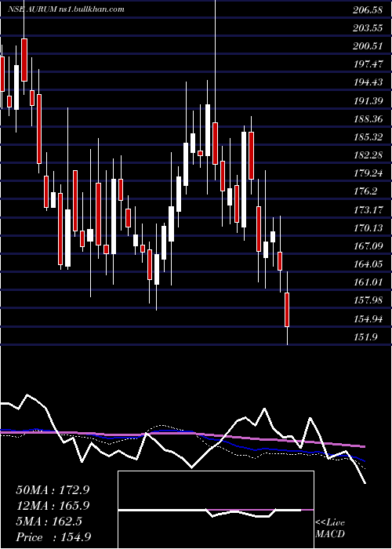The height and width of the screenshot is (549, 392).
Task: Click the <<Live MACD label
Action: click(330, 529)
